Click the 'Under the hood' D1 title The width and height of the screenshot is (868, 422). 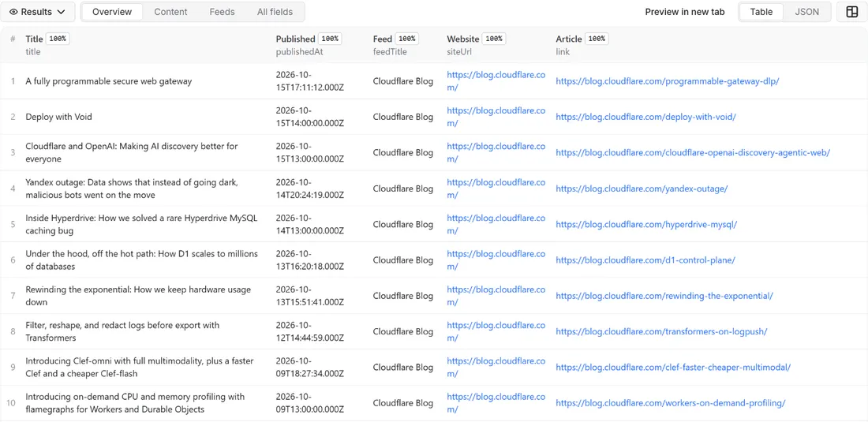142,260
